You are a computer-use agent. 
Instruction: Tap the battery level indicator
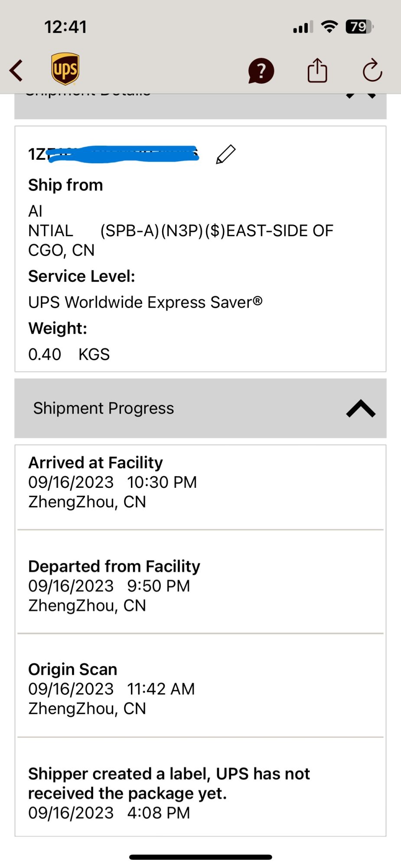tap(359, 27)
